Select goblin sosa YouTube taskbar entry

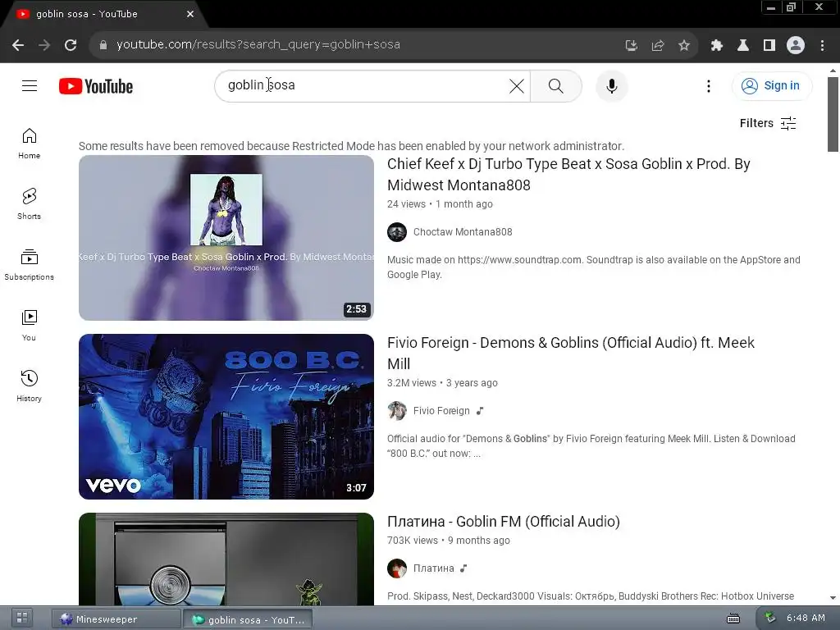pos(248,619)
